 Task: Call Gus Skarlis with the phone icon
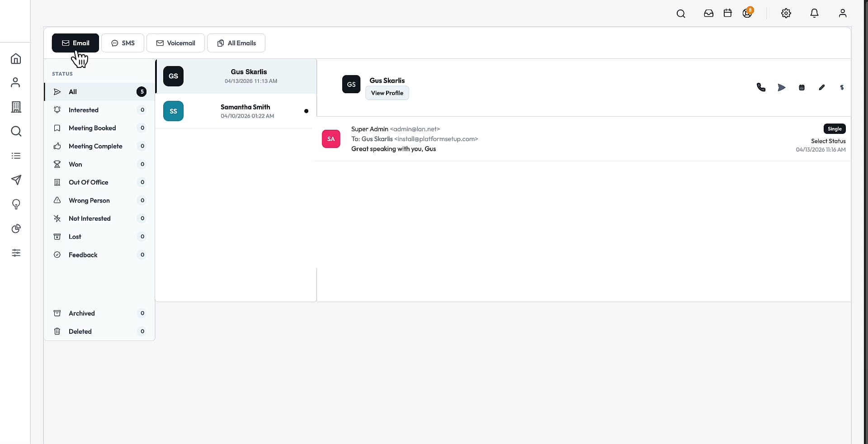(x=761, y=87)
